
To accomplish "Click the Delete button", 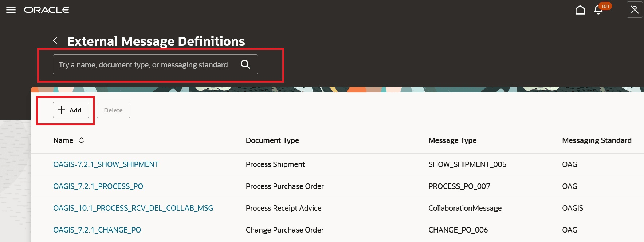I will (x=113, y=110).
